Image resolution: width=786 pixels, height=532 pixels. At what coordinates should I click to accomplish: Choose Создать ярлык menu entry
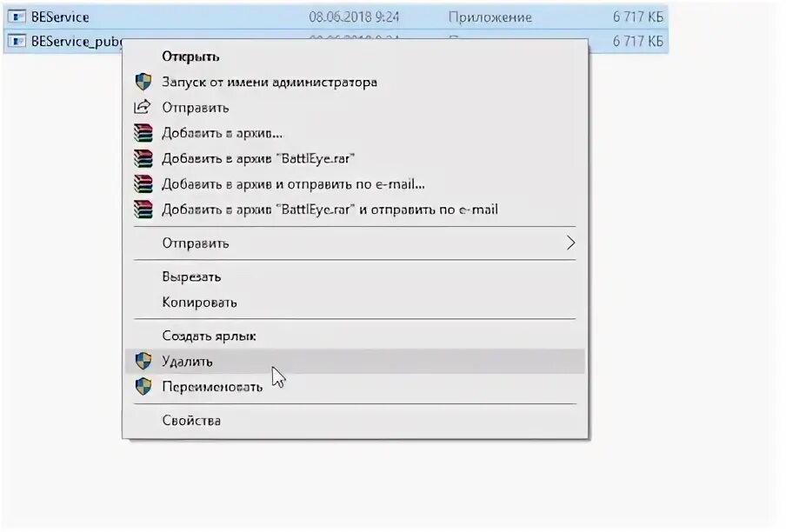tap(209, 336)
